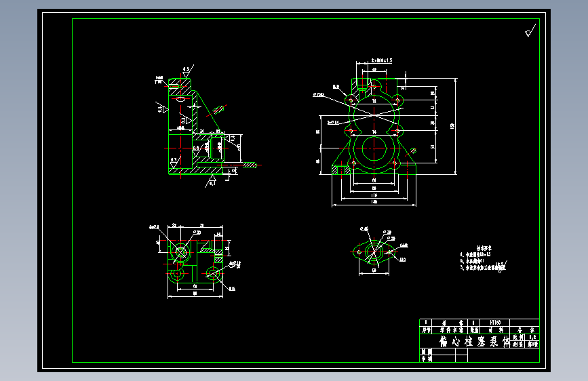The width and height of the screenshot is (588, 381).
Task: Pick the large center bore circle in the front view
Action: pyautogui.click(x=374, y=148)
